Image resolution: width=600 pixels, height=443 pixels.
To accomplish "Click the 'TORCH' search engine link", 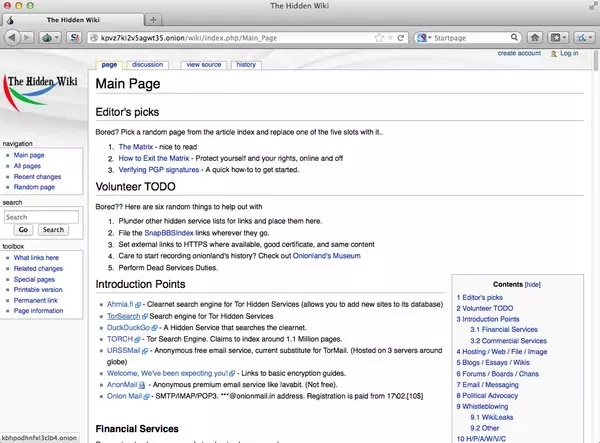I will [x=120, y=339].
